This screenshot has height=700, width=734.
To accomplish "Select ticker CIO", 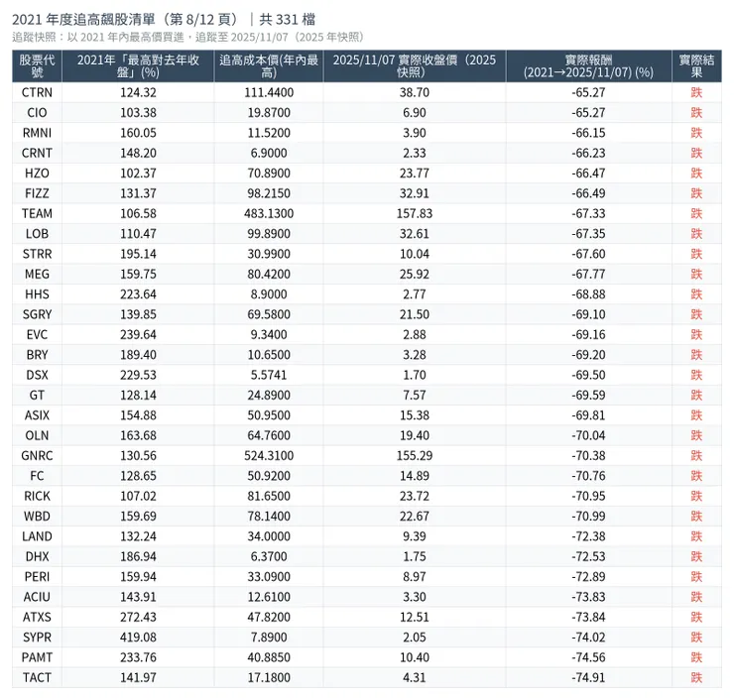I will tap(37, 113).
